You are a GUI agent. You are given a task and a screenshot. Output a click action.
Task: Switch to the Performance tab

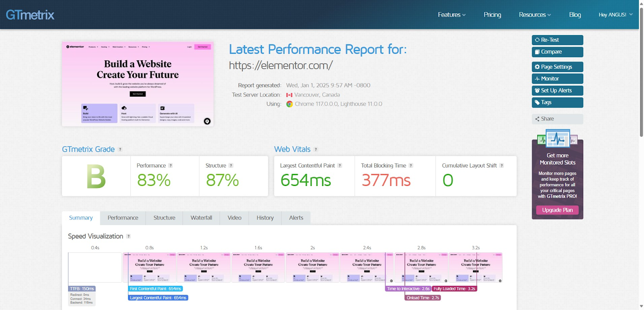point(123,218)
